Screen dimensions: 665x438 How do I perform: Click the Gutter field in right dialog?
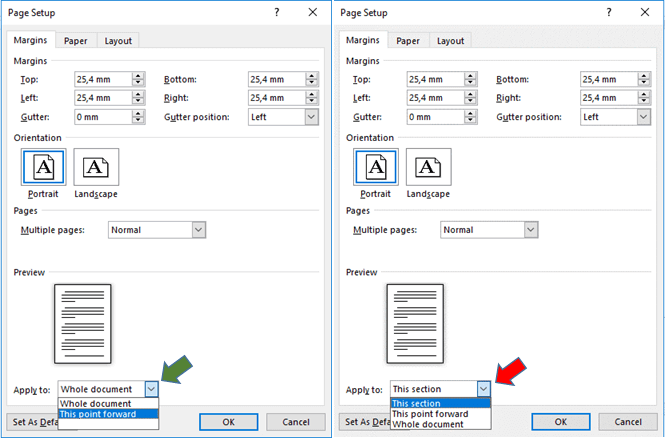coord(436,117)
